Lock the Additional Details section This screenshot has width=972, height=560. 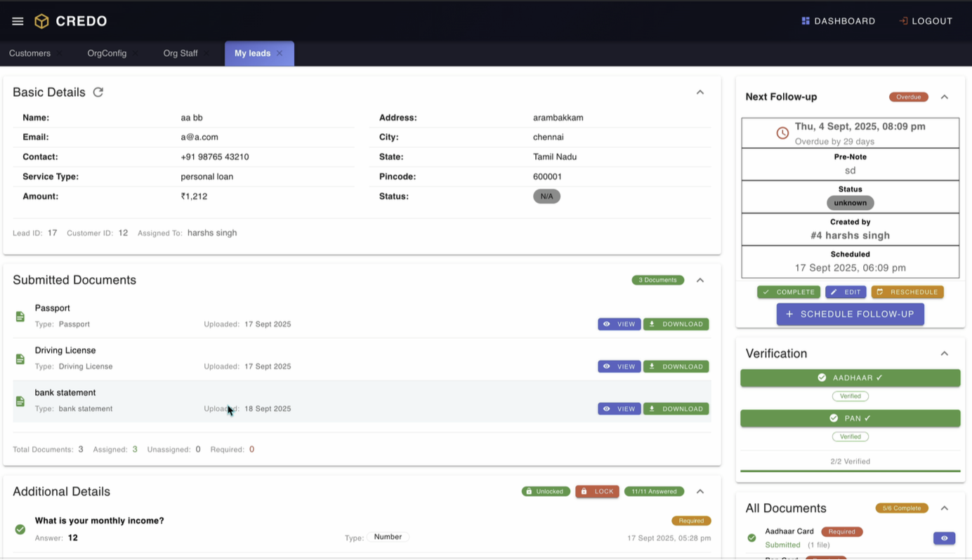tap(597, 491)
